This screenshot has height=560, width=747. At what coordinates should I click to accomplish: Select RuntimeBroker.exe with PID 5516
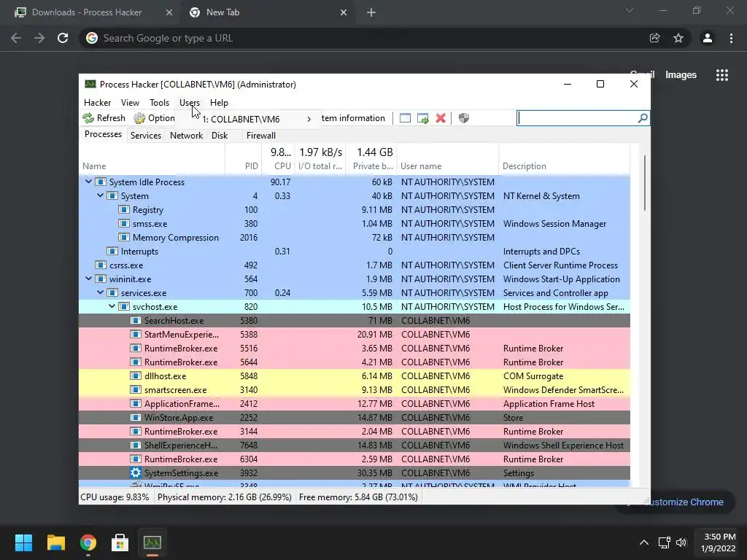(355, 348)
